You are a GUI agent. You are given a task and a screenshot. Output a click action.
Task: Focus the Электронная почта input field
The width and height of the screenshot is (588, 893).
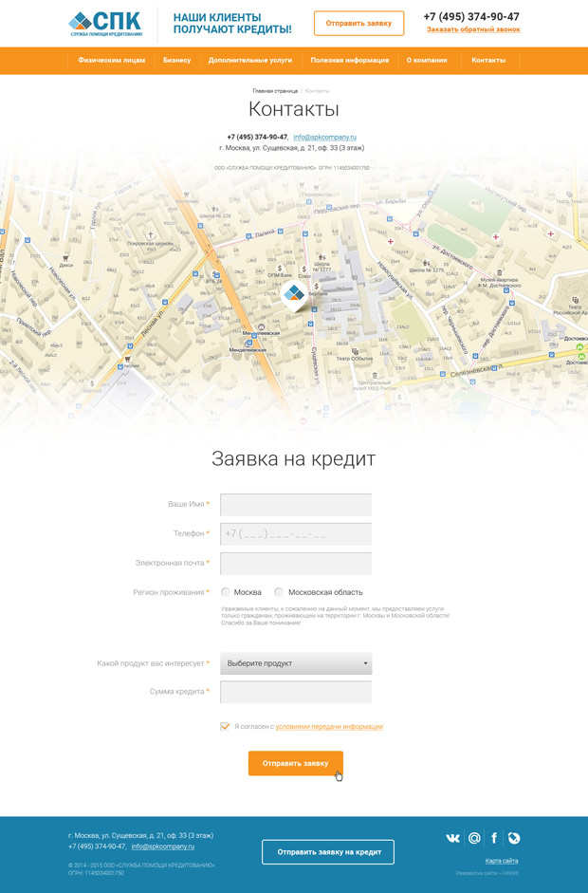point(296,564)
